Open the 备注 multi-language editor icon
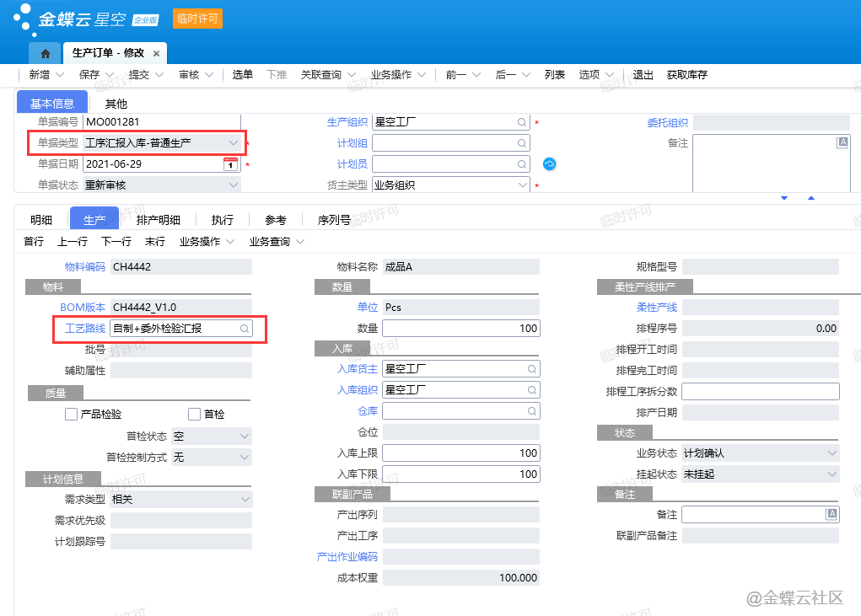Viewport: 861px width, 616px height. (842, 142)
